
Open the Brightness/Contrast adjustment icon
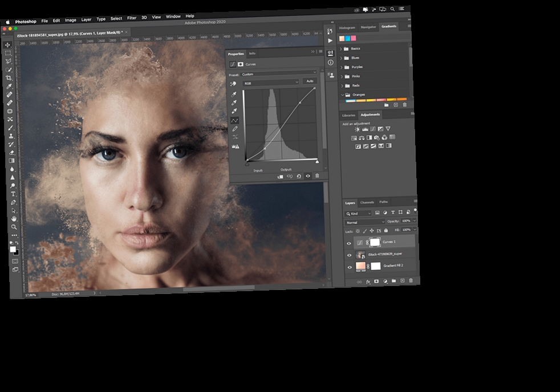pos(357,129)
